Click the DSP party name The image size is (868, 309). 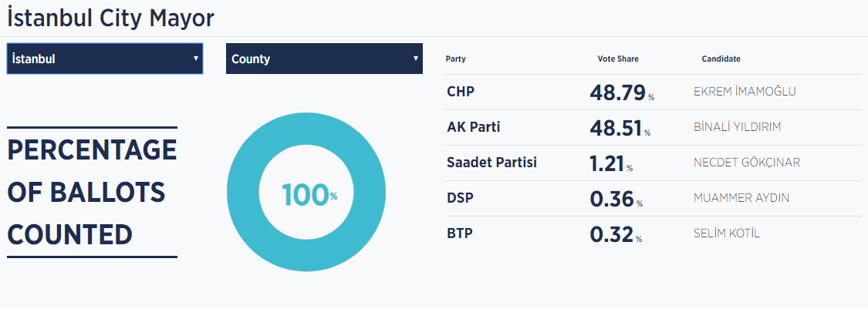tap(460, 198)
